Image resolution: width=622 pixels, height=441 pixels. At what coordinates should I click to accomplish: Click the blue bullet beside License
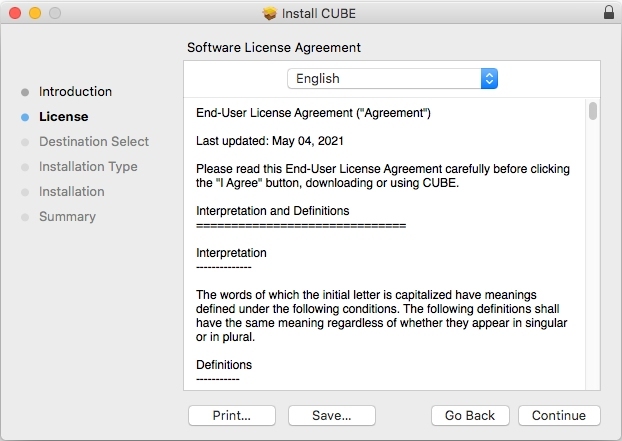click(x=25, y=117)
